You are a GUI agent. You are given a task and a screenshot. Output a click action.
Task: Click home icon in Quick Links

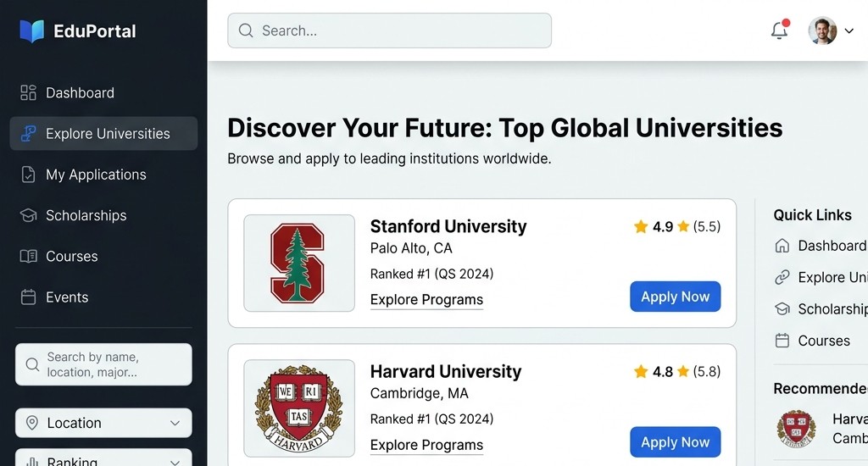(782, 246)
